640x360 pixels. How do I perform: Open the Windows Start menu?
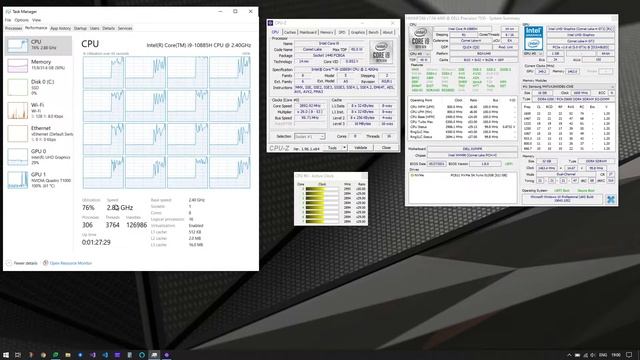6,355
